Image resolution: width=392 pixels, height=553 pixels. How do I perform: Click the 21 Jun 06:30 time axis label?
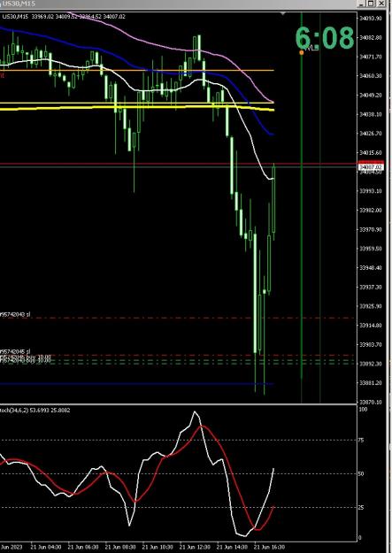[81, 547]
